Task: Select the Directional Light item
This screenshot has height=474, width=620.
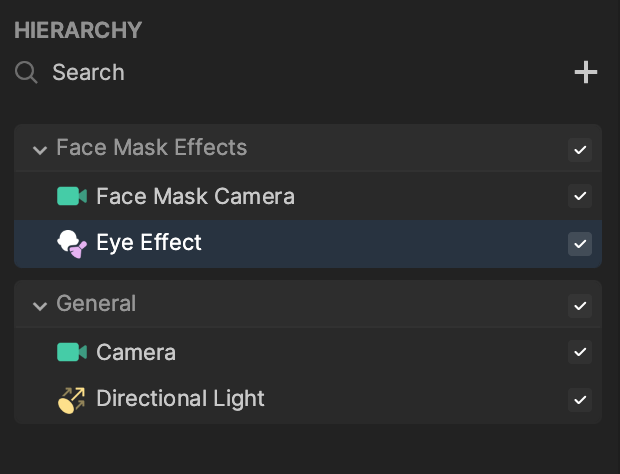Action: click(x=308, y=400)
